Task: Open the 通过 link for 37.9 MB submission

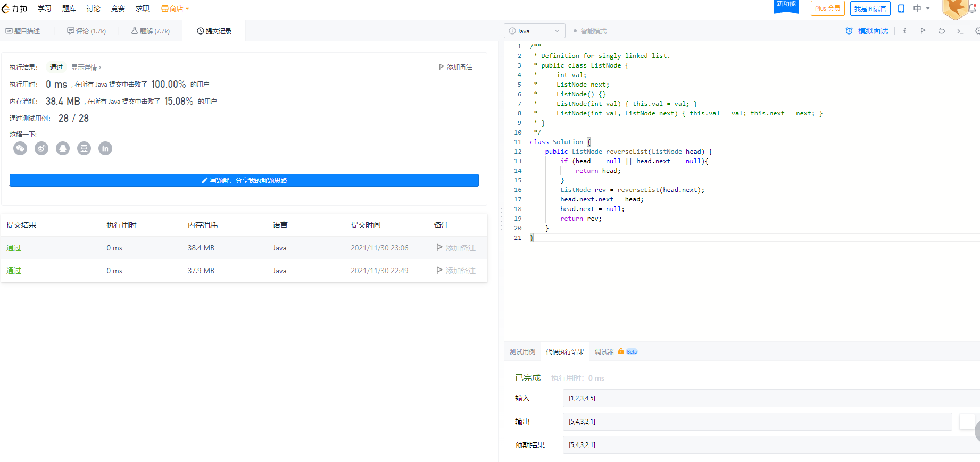Action: pyautogui.click(x=14, y=271)
